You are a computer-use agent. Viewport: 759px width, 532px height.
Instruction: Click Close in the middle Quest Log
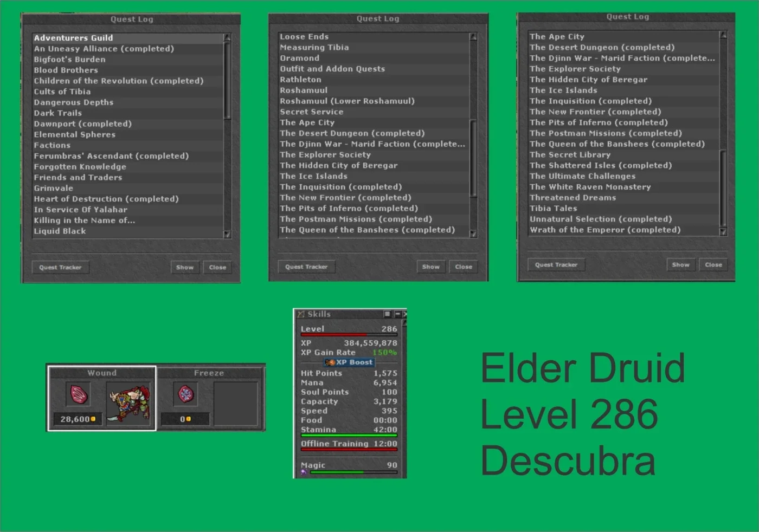pos(464,267)
